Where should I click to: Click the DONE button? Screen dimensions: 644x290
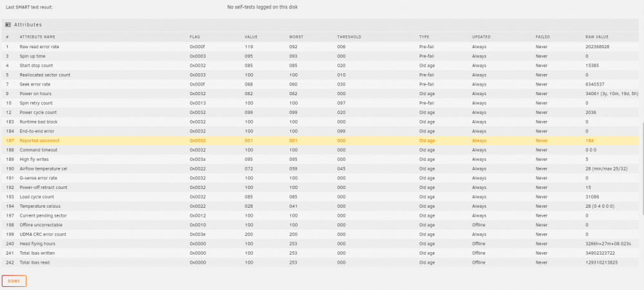pos(14,281)
